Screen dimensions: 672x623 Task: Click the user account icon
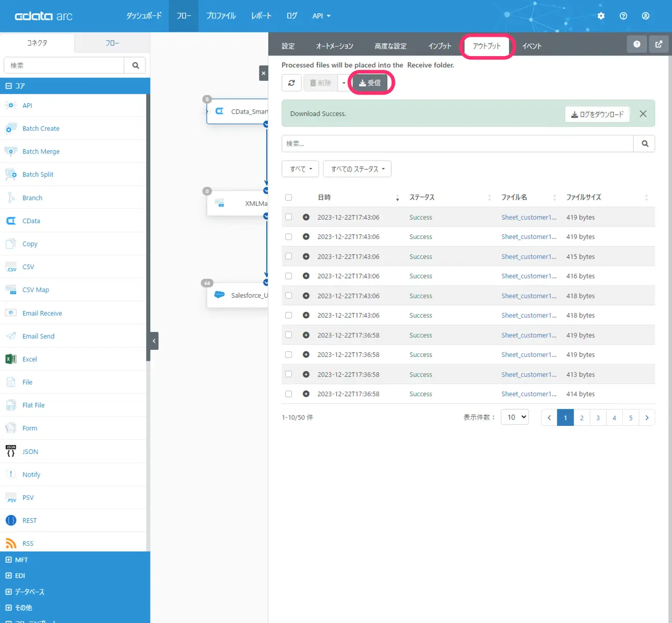click(x=645, y=16)
